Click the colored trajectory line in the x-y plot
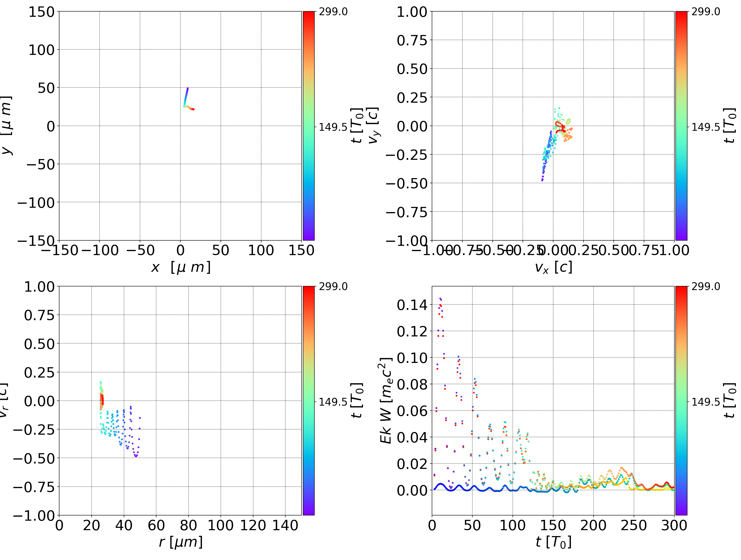741x560 pixels. pos(186,97)
